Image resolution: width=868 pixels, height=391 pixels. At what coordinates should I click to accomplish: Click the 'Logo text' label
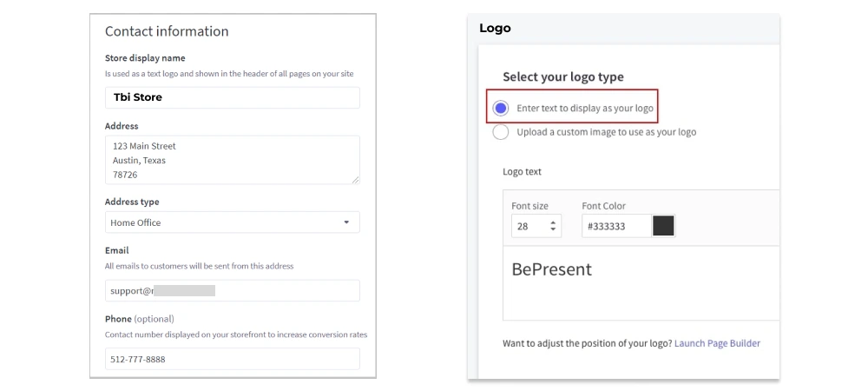pyautogui.click(x=522, y=171)
